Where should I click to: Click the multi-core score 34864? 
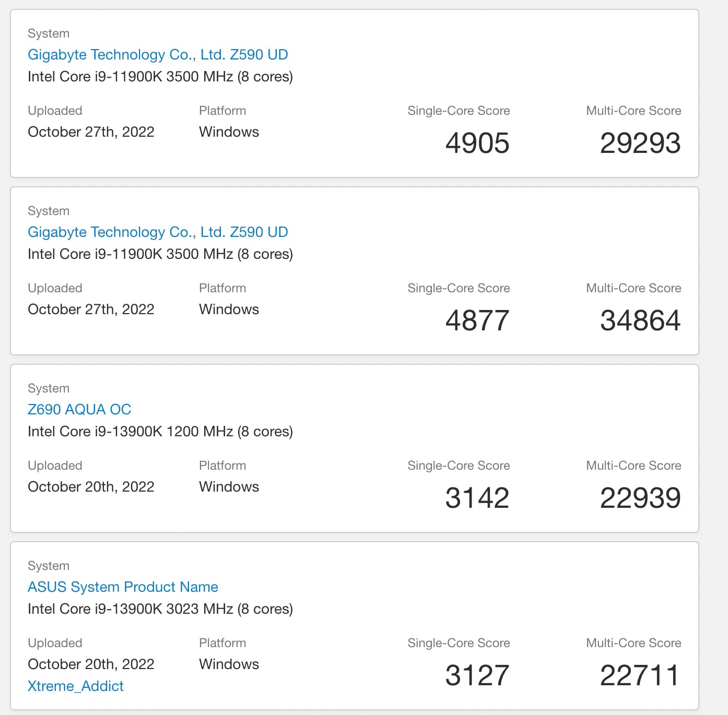640,320
